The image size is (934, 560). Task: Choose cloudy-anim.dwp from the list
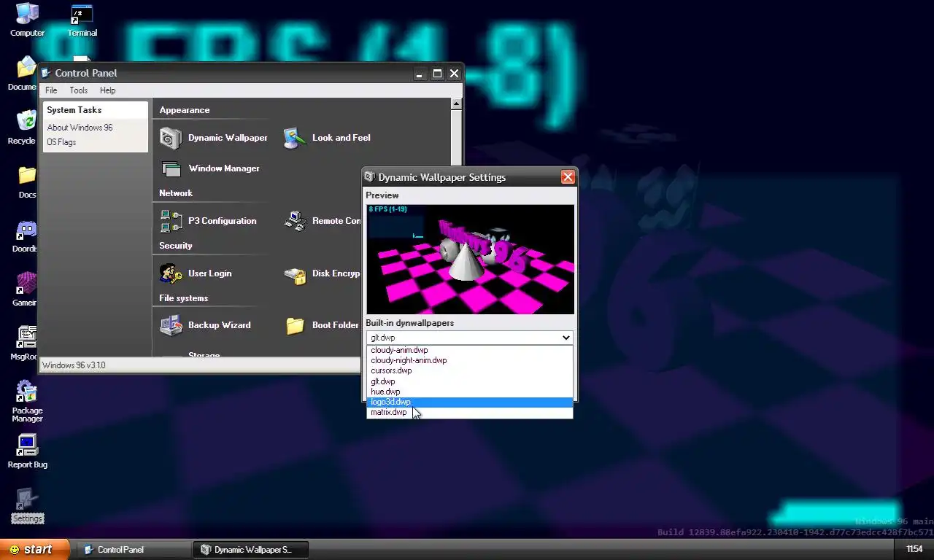[x=469, y=350]
